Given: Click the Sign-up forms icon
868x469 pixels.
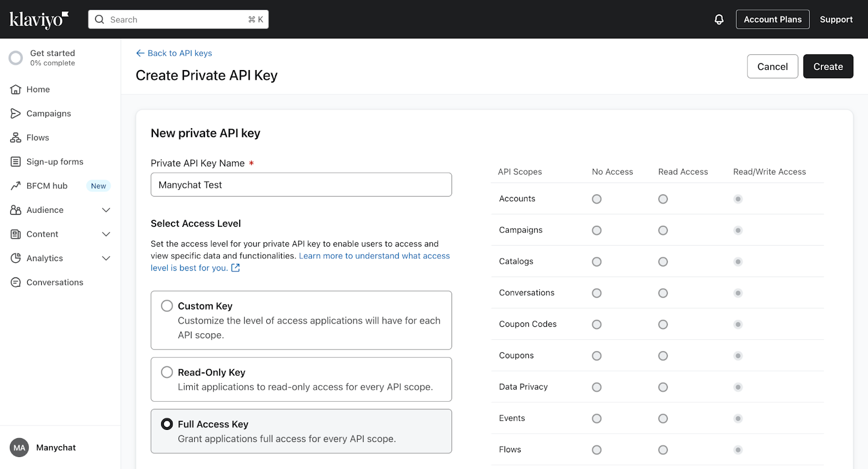Looking at the screenshot, I should (16, 162).
